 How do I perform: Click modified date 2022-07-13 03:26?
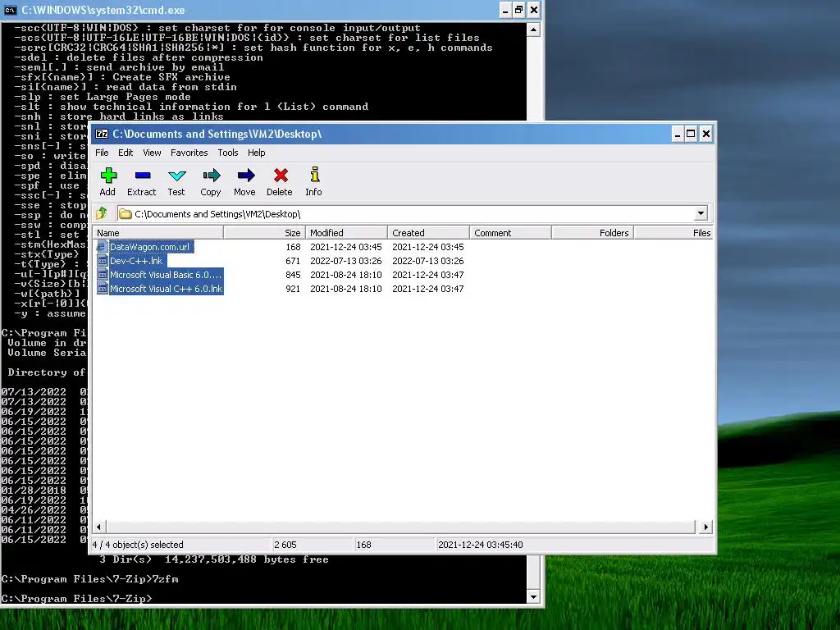tap(346, 261)
